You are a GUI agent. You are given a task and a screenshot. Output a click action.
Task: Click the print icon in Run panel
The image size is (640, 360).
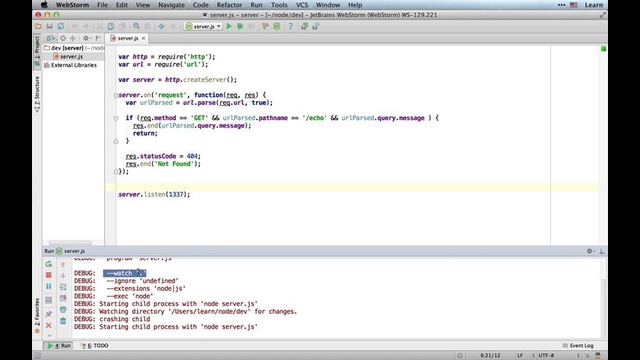pos(63,310)
